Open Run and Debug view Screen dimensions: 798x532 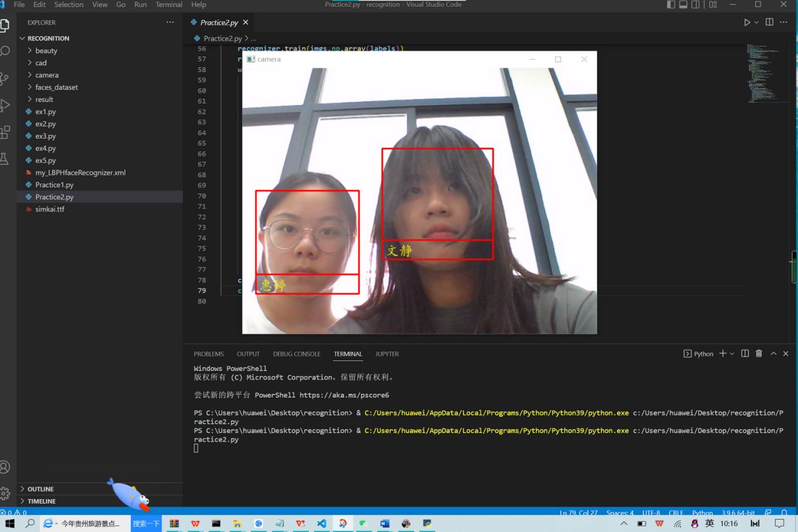tap(6, 105)
